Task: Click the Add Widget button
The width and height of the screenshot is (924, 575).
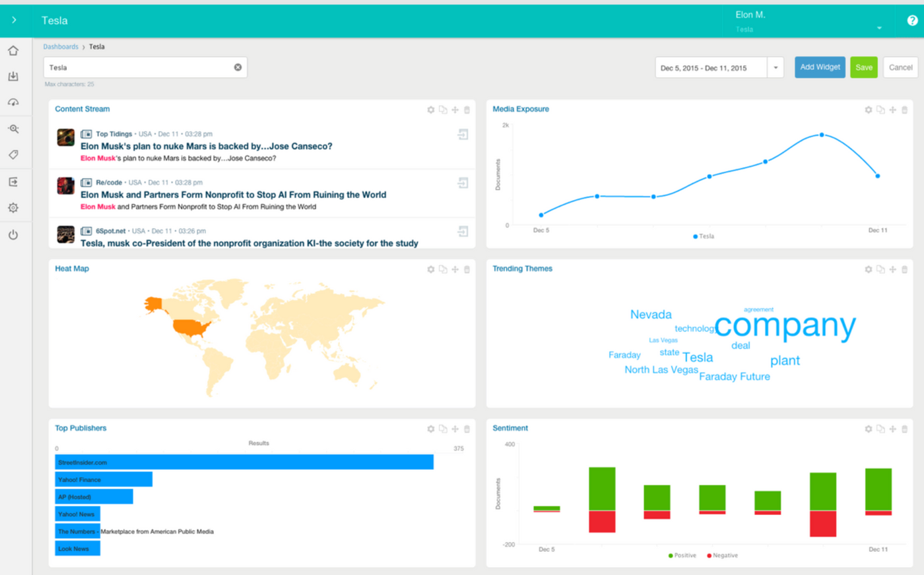Action: coord(820,67)
